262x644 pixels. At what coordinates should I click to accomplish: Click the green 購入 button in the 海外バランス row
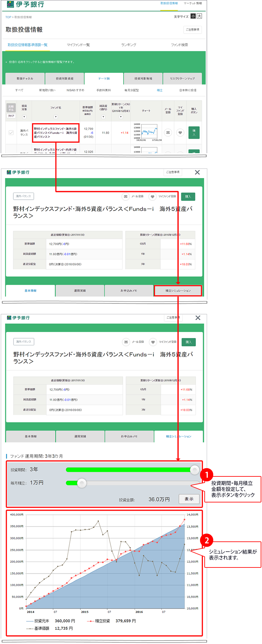(194, 133)
